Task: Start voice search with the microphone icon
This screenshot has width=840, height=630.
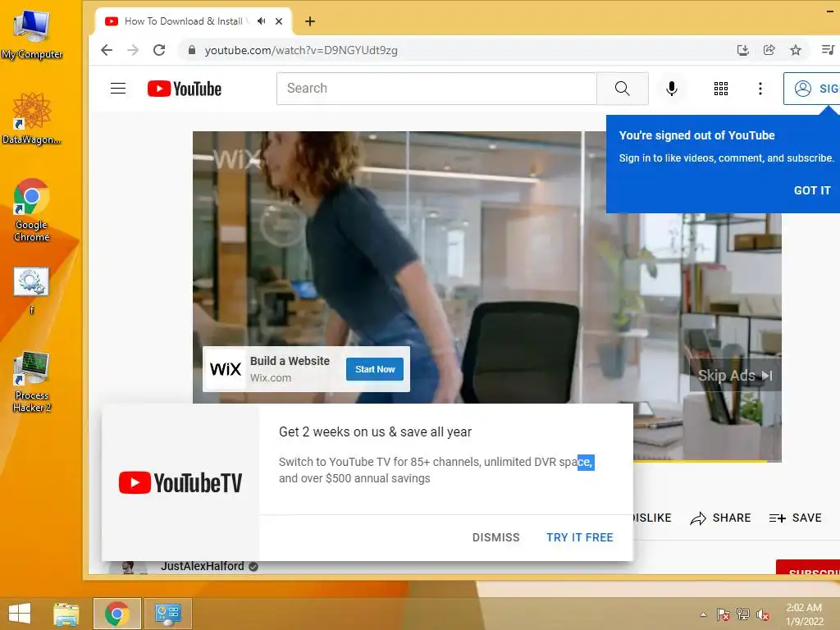Action: tap(671, 89)
